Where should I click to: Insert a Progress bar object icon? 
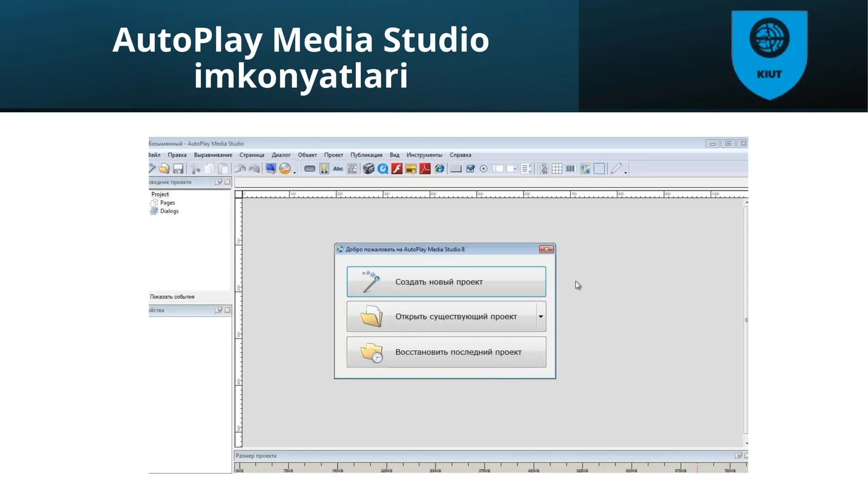[x=571, y=169]
